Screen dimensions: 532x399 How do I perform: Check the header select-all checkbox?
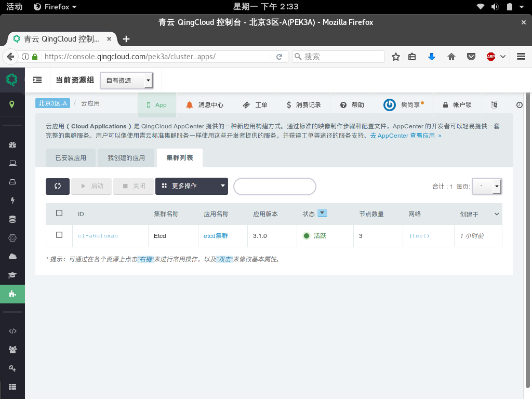tap(59, 212)
